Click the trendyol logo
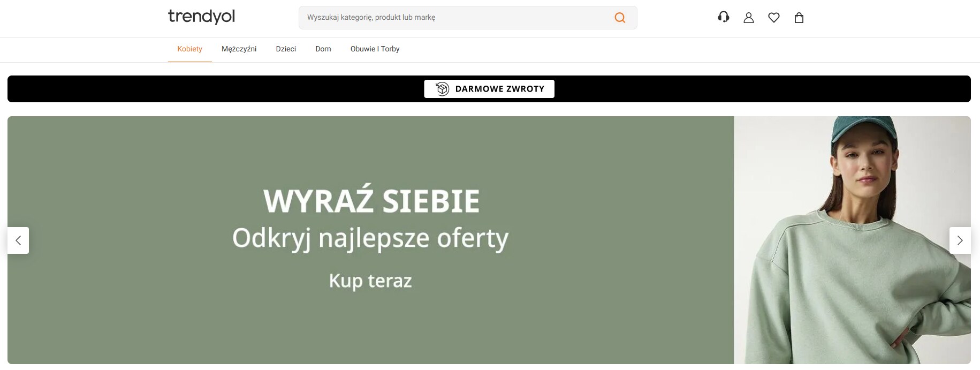 coord(201,17)
